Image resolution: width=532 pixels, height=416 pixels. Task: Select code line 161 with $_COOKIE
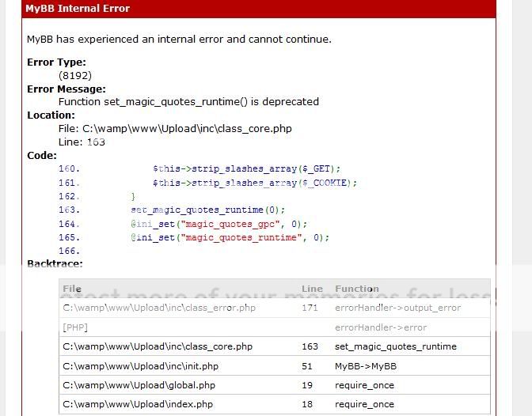tap(207, 183)
